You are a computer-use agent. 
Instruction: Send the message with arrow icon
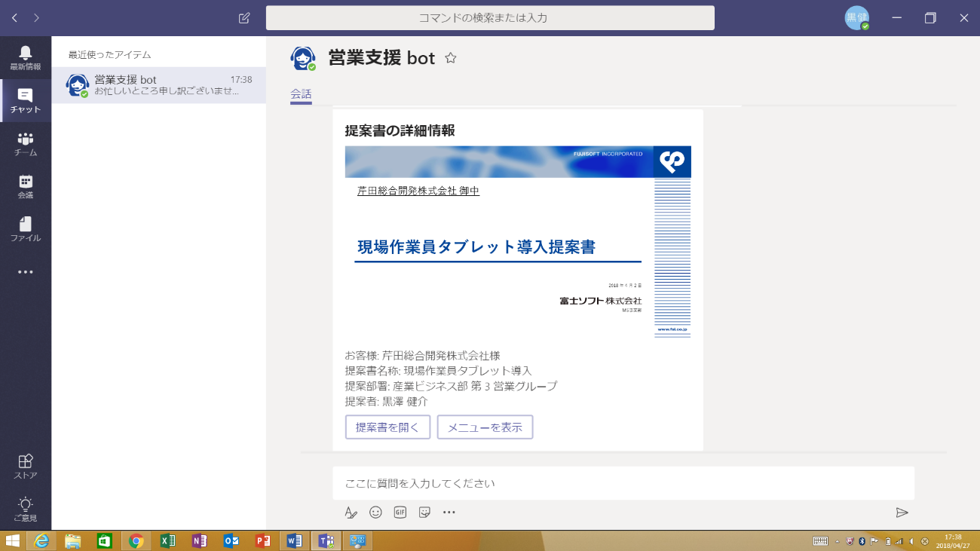[x=902, y=513]
